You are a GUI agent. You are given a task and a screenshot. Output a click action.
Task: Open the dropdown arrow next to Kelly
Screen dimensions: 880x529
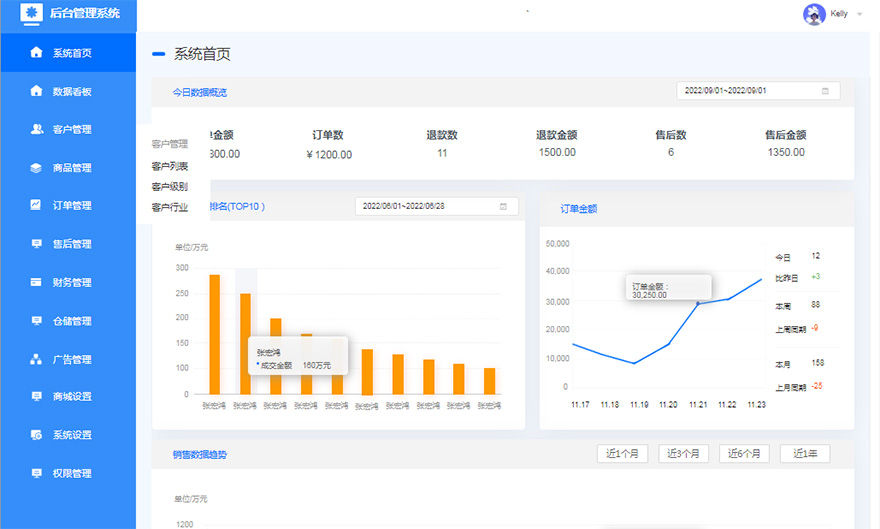(x=860, y=15)
